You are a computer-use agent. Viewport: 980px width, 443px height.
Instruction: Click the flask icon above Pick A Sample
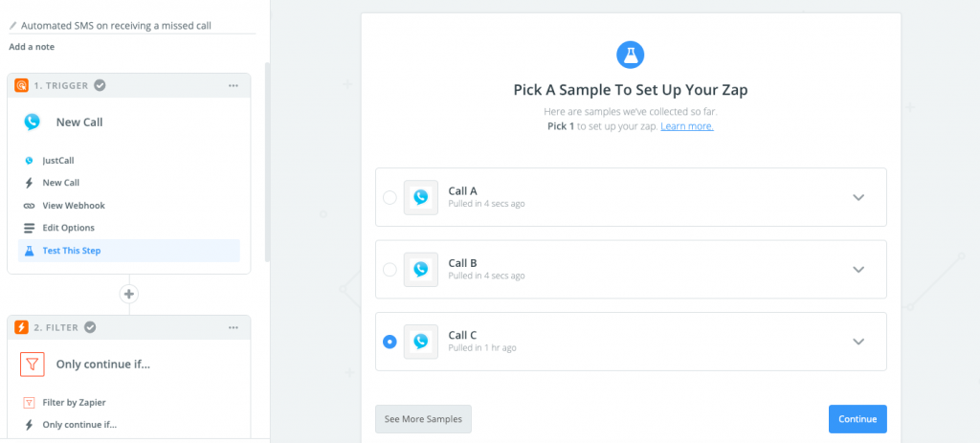630,55
